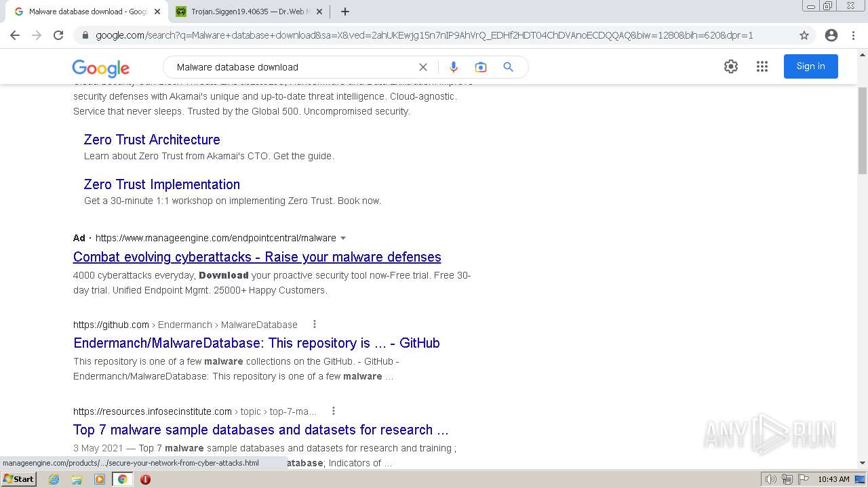This screenshot has width=868, height=488.
Task: Click the resources.infosecinstitute.com breadcrumb text
Action: [x=153, y=411]
